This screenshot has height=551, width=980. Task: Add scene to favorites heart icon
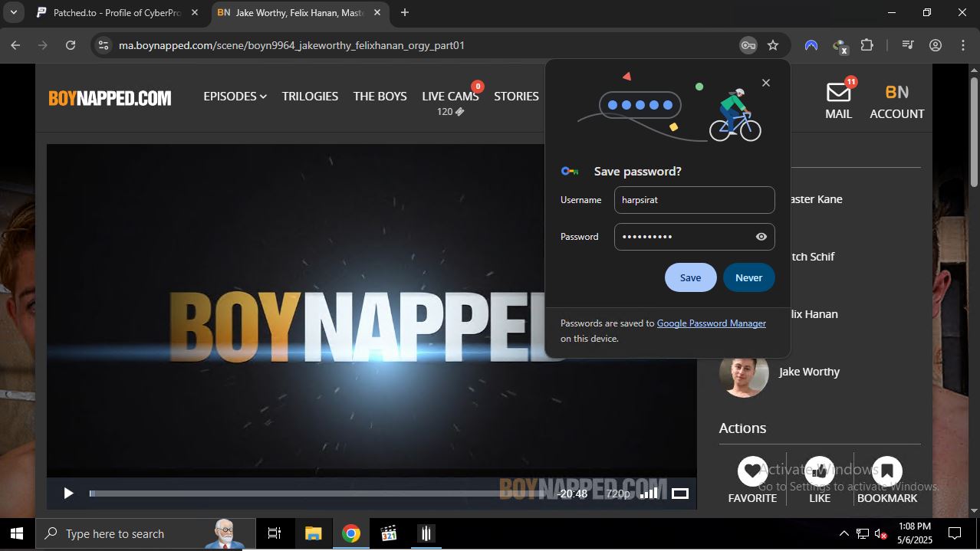752,471
